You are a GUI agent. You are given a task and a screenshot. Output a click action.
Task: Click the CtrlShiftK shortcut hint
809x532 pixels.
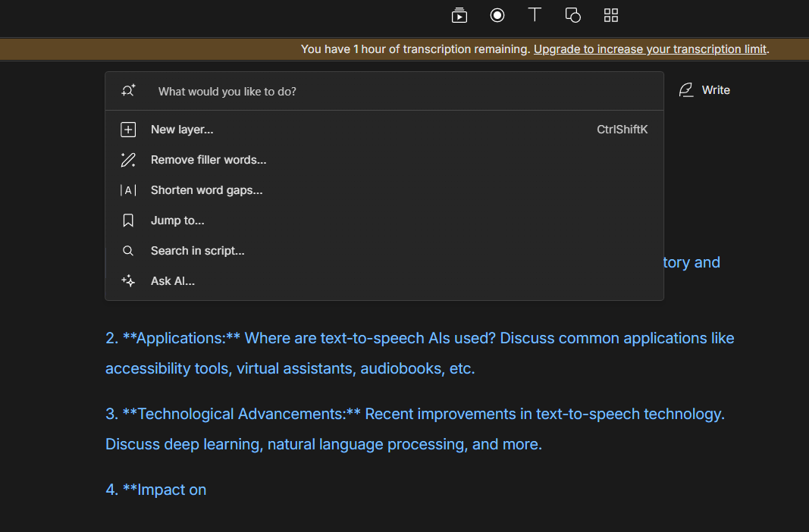pyautogui.click(x=622, y=130)
